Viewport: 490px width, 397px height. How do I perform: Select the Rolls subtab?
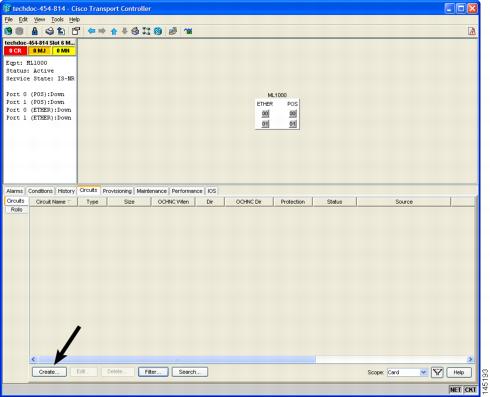coord(16,210)
